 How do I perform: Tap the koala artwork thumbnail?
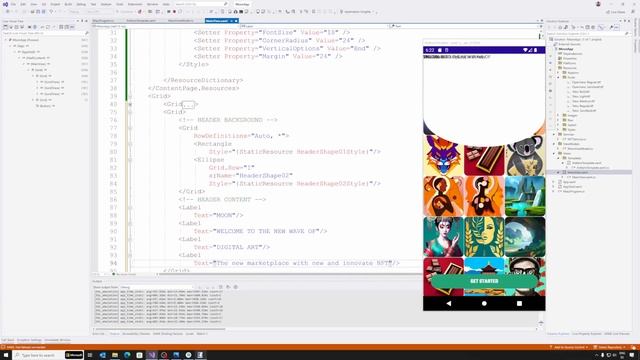coord(525,155)
